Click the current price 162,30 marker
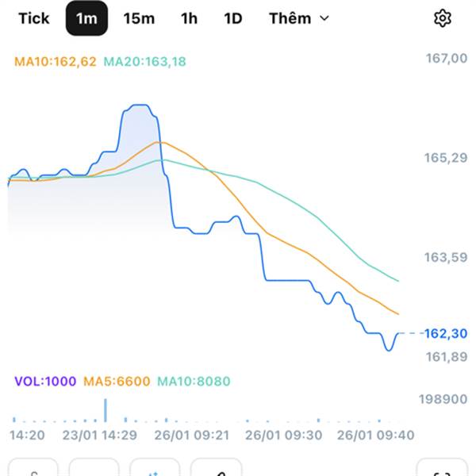This screenshot has height=476, width=476. tap(445, 334)
